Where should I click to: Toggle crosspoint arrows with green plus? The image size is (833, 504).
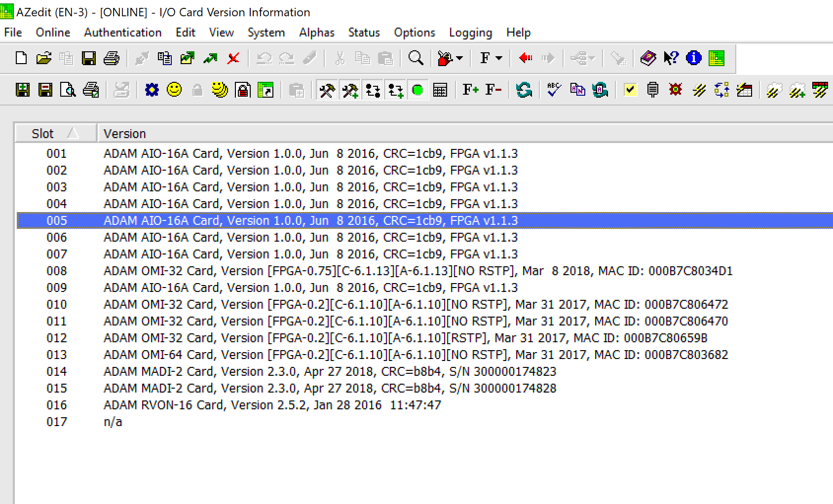click(395, 90)
